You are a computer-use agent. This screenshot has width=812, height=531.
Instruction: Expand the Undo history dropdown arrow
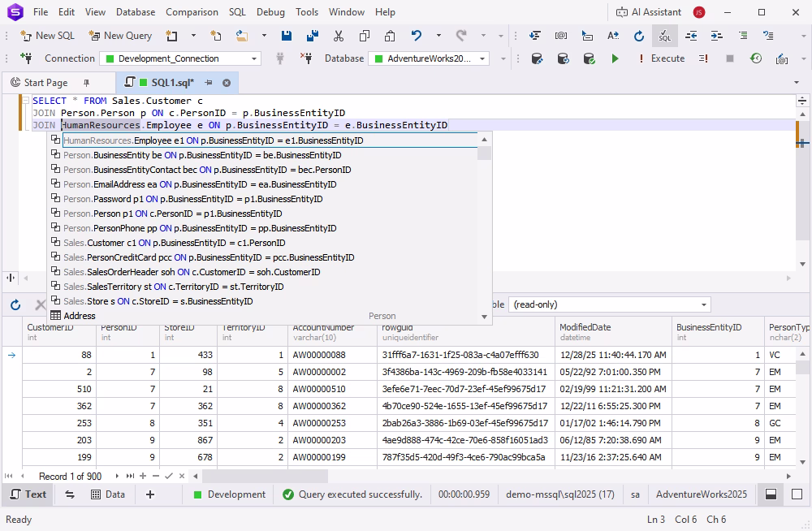coord(438,36)
